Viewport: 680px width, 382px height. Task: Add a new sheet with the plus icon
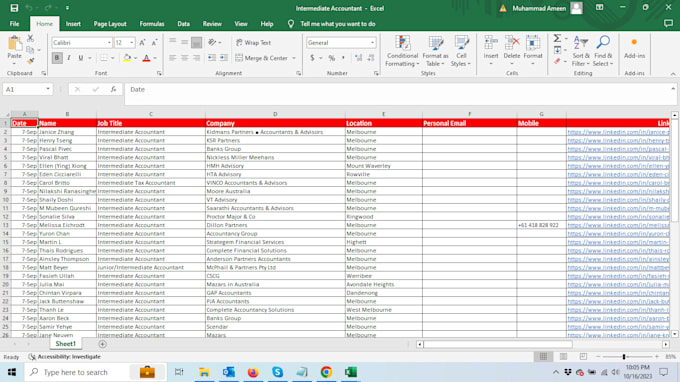[x=102, y=344]
